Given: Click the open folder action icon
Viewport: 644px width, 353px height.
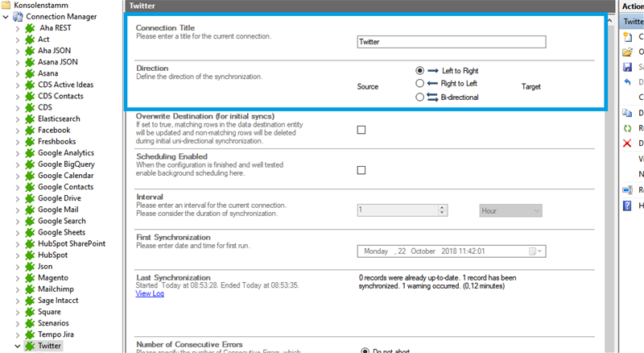Looking at the screenshot, I should (x=627, y=52).
